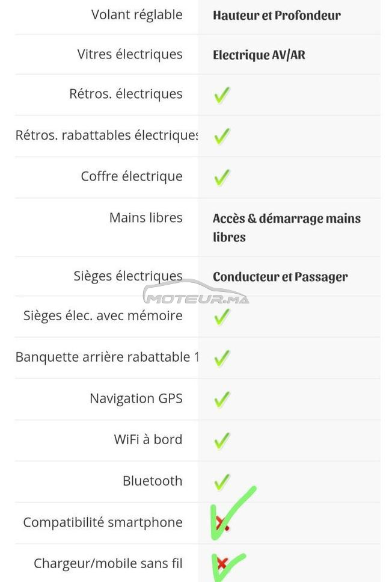The image size is (392, 582).
Task: Click the Moteur.ma watermark logo
Action: tap(196, 293)
